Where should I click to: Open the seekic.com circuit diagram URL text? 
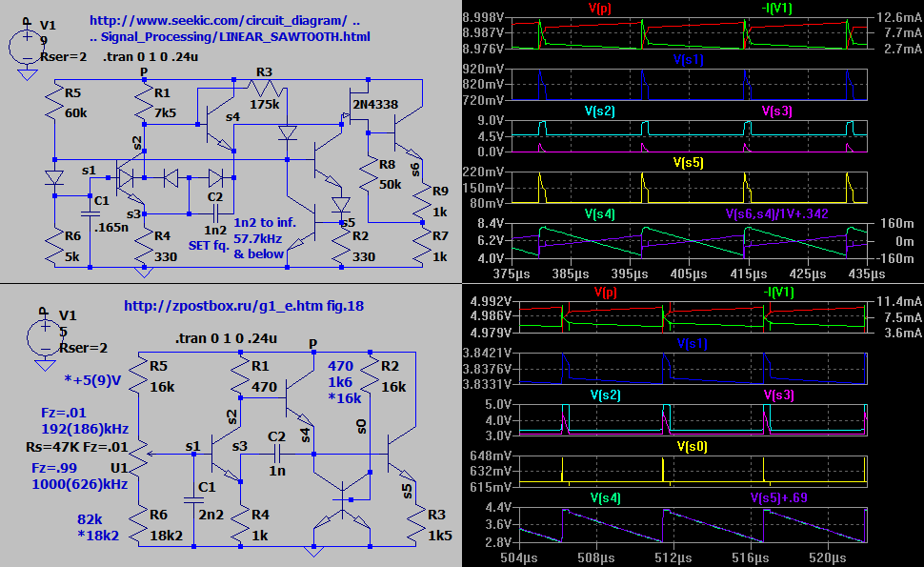point(224,20)
